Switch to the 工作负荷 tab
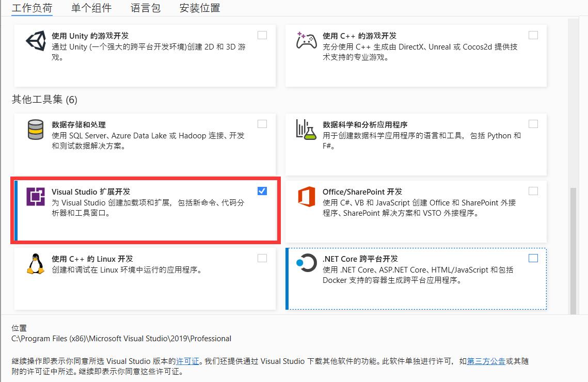This screenshot has height=382, width=588. [x=32, y=8]
